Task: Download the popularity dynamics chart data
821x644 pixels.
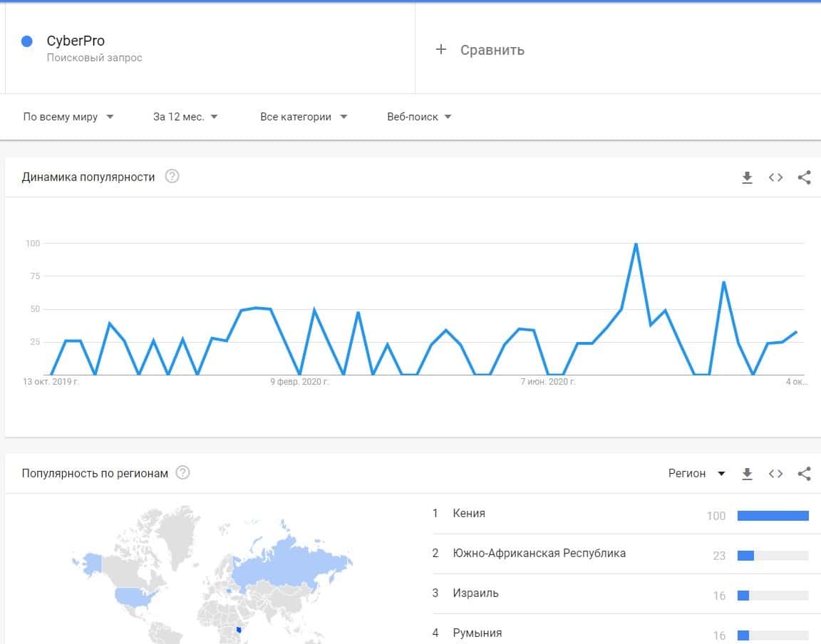Action: click(747, 177)
